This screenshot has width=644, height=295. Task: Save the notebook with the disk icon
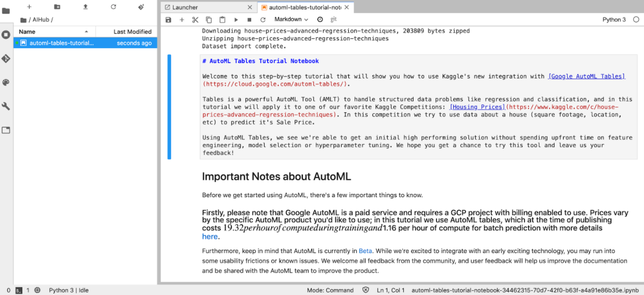coord(168,20)
